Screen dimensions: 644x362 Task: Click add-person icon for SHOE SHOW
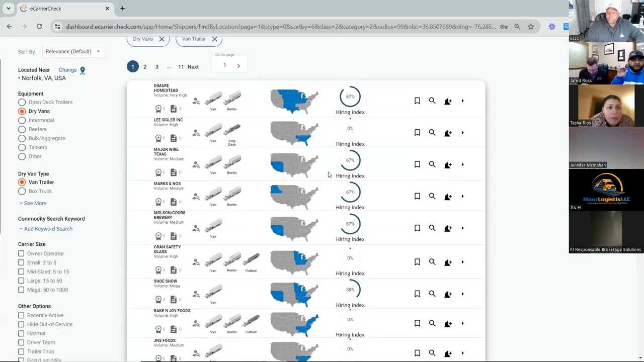[448, 294]
